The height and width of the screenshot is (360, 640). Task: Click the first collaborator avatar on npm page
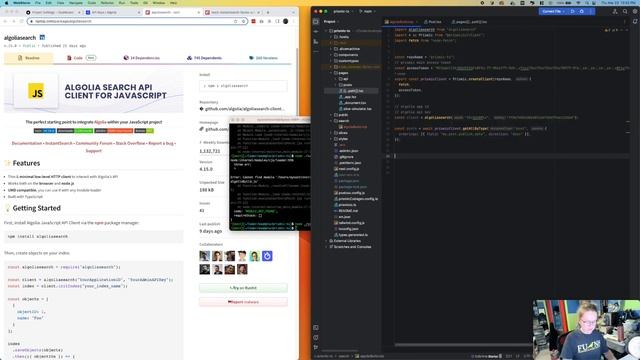click(204, 256)
